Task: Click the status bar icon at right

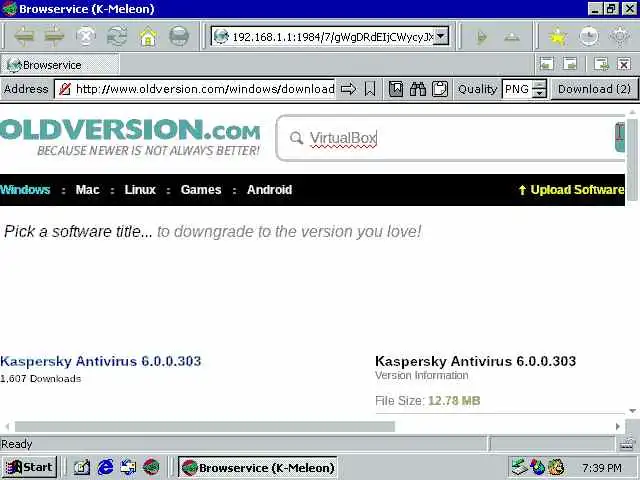Action: [627, 444]
